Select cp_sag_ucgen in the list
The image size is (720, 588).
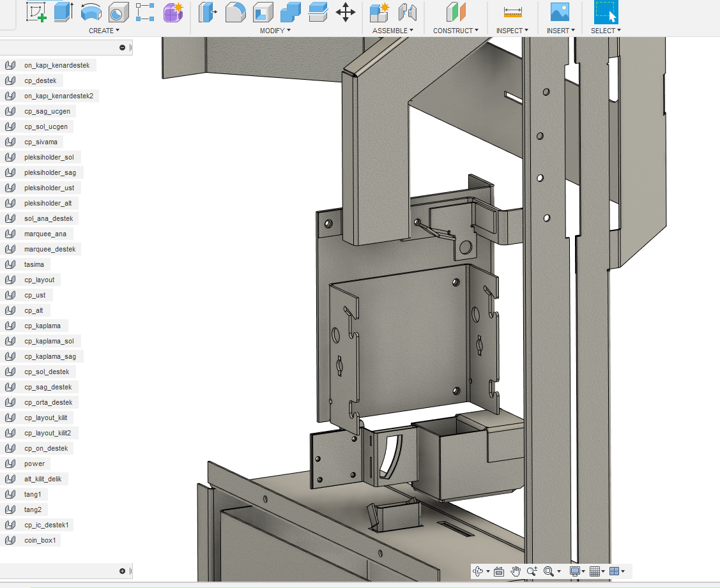47,111
